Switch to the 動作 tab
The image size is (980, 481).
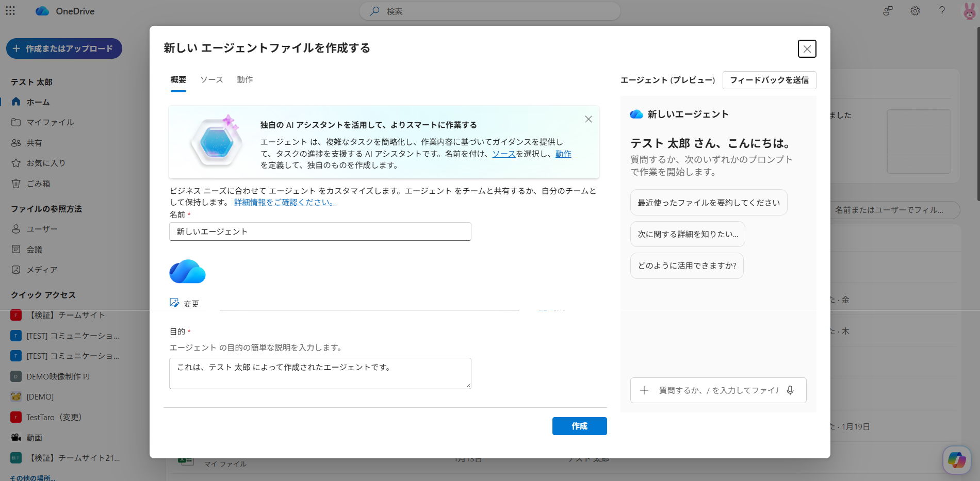pyautogui.click(x=245, y=79)
